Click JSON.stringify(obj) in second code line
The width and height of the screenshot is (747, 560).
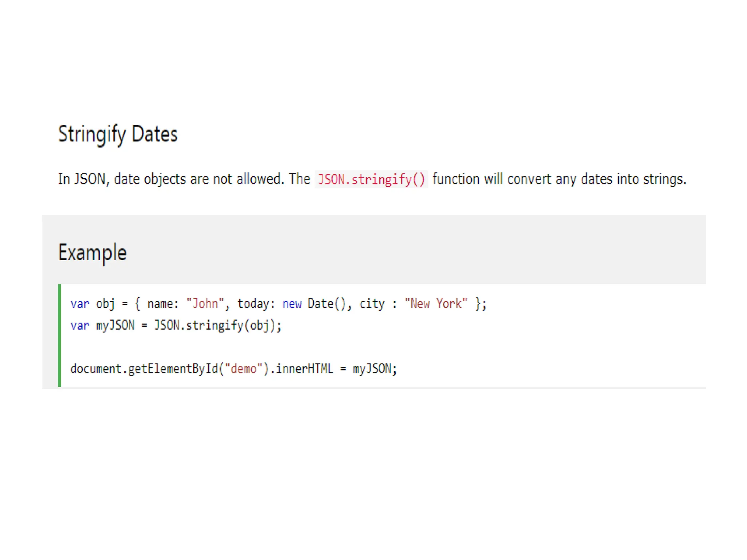217,325
